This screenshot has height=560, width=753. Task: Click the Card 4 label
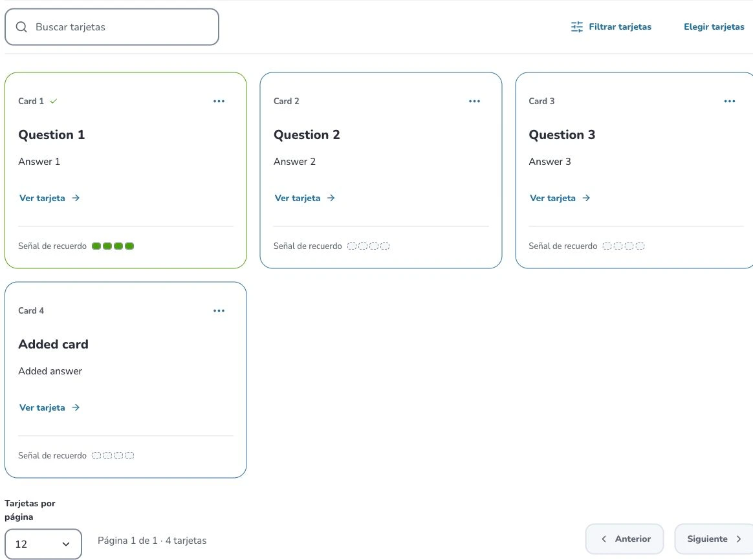coord(31,311)
